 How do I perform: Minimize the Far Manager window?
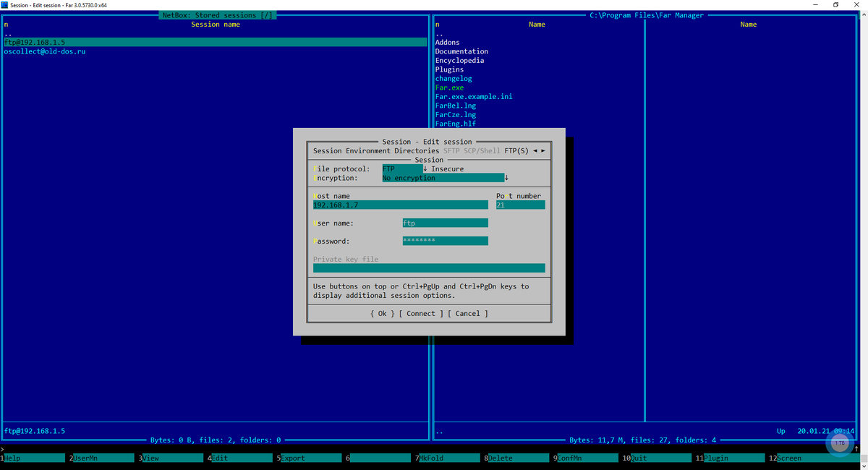pyautogui.click(x=815, y=4)
